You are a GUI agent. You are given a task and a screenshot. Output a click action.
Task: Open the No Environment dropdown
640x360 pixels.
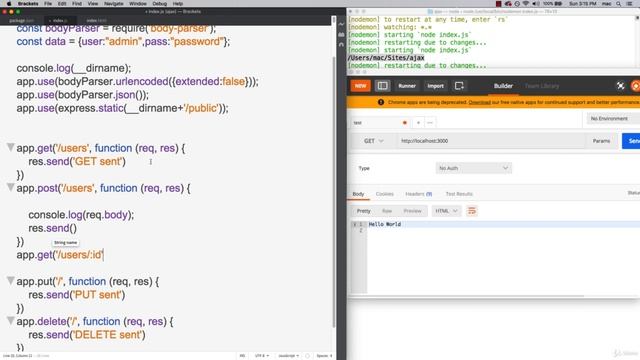click(612, 118)
